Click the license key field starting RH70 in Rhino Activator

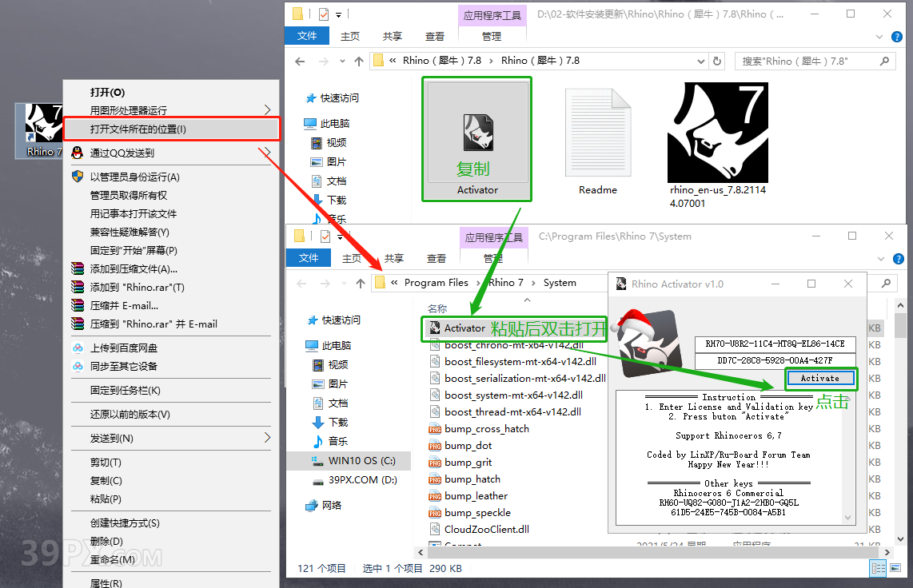[775, 344]
